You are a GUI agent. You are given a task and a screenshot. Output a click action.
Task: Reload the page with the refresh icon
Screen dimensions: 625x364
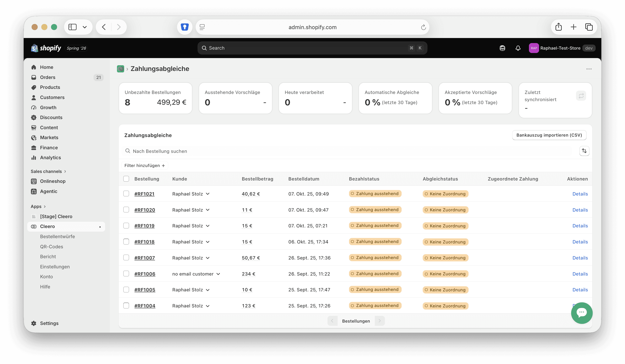[423, 27]
